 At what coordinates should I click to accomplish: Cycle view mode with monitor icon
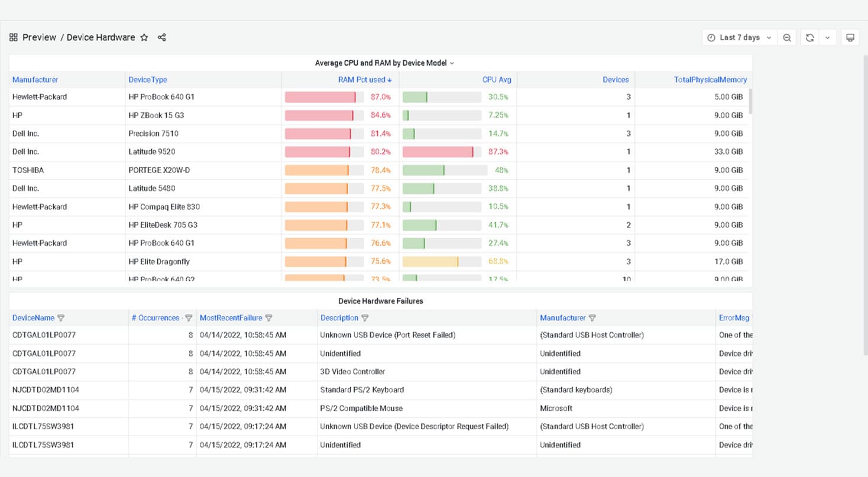(850, 37)
